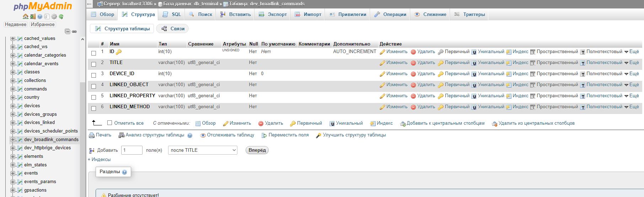Click the log out door icon
The image size is (644, 197).
(x=33, y=16)
